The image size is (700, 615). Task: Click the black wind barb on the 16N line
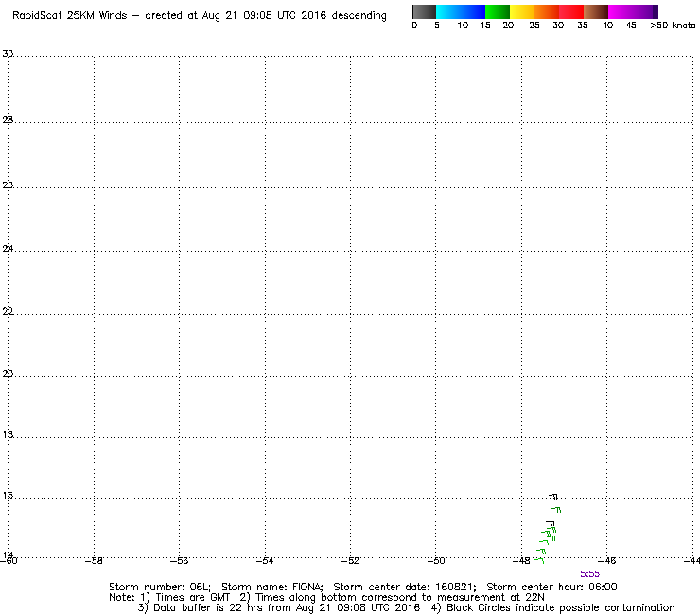553,496
